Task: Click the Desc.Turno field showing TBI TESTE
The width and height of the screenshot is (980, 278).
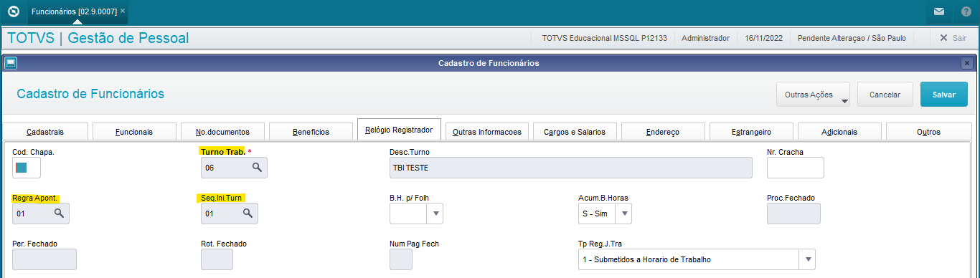Action: [570, 168]
